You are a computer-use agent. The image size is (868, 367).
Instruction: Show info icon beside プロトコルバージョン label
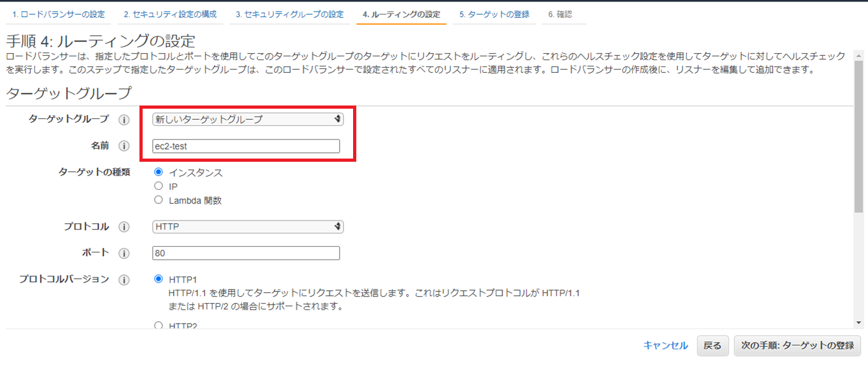[x=124, y=280]
